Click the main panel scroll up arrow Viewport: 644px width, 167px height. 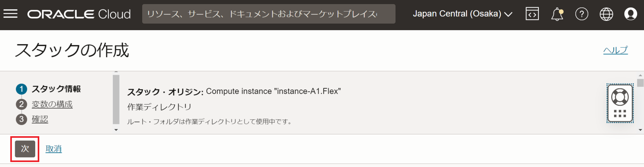(x=641, y=75)
